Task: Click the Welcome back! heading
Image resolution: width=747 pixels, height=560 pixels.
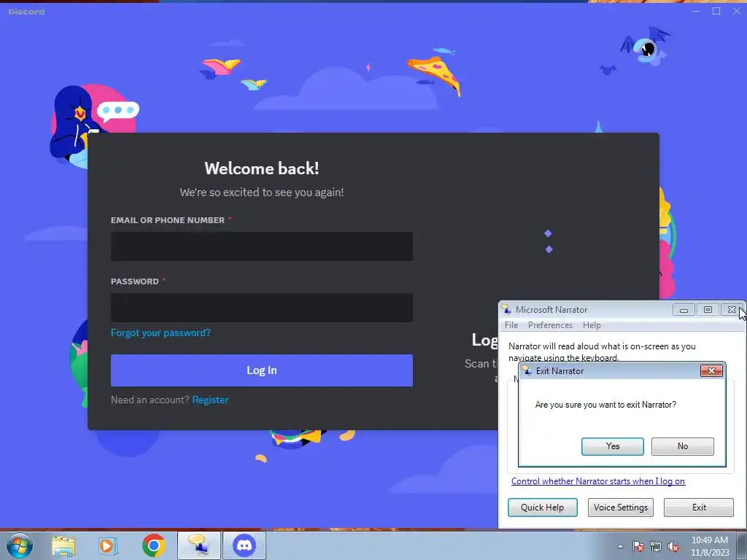Action: [x=262, y=168]
